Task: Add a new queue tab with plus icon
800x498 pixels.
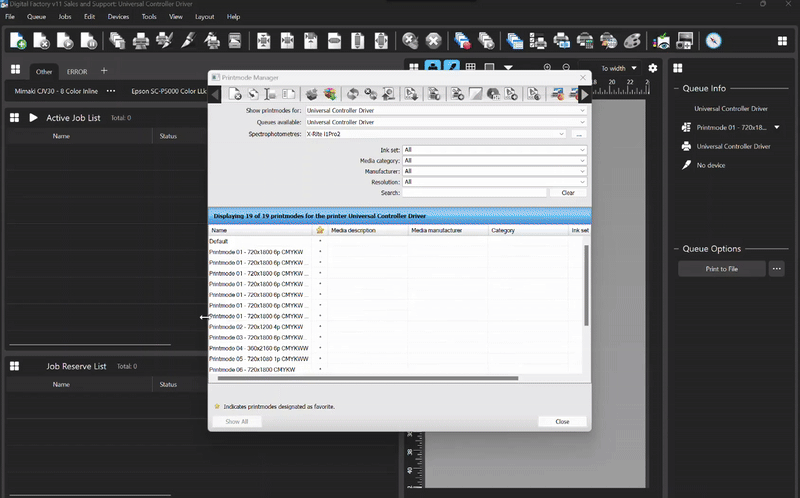Action: [103, 71]
